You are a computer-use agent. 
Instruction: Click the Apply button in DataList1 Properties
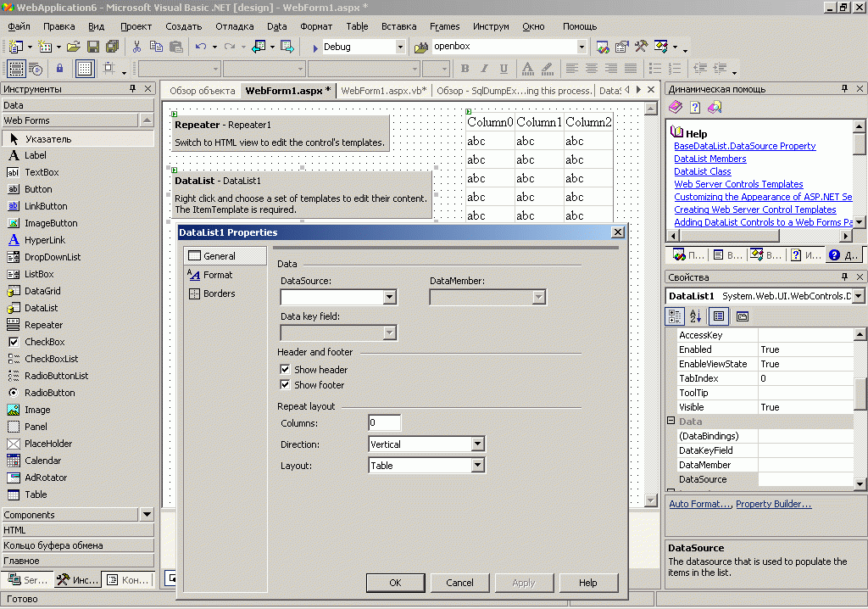coord(524,583)
